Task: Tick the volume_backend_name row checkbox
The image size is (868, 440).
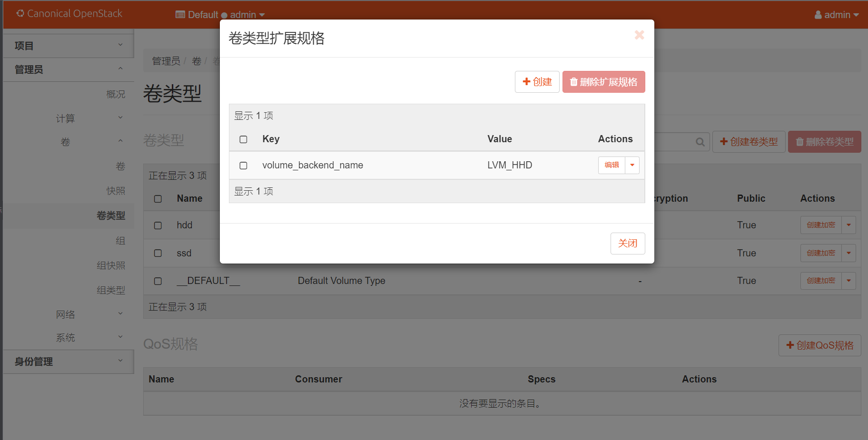Action: click(243, 166)
